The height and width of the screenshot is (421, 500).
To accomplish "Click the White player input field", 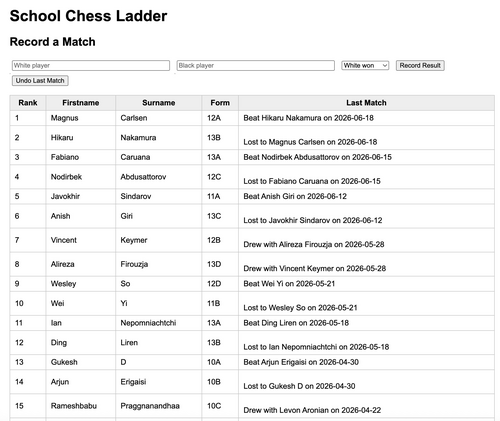I will pyautogui.click(x=91, y=65).
